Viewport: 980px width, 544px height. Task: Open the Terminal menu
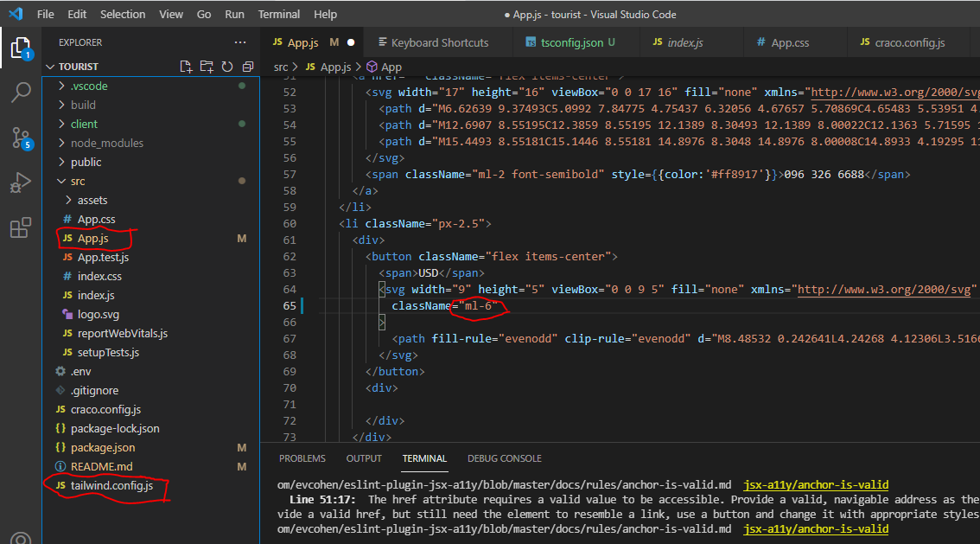pos(279,15)
